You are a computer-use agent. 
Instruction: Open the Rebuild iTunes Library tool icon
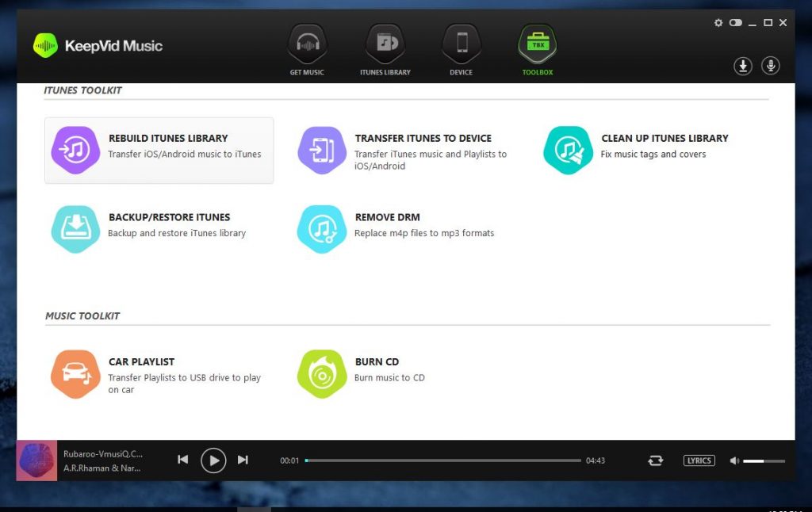(x=75, y=150)
